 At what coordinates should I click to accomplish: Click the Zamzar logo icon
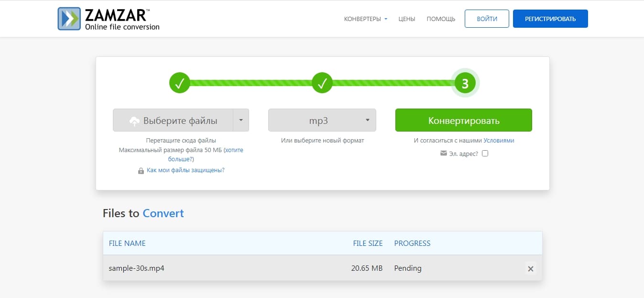tap(69, 19)
